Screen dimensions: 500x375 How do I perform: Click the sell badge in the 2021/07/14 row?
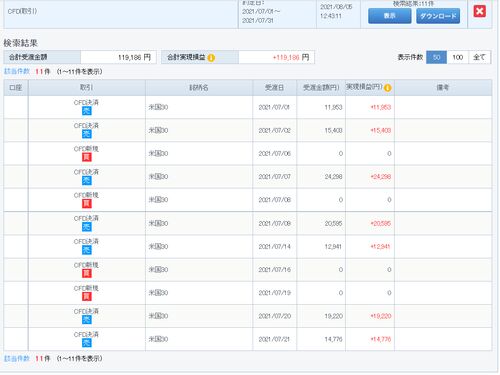(x=87, y=250)
